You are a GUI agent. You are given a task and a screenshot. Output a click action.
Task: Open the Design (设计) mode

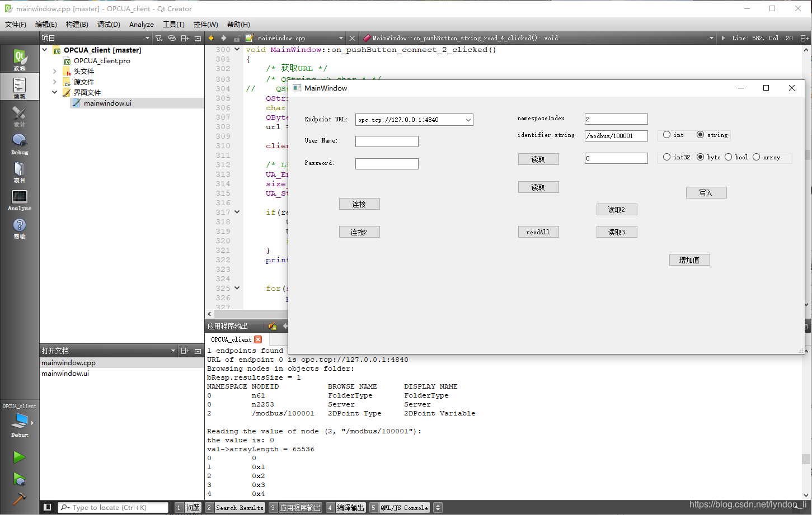tap(20, 116)
